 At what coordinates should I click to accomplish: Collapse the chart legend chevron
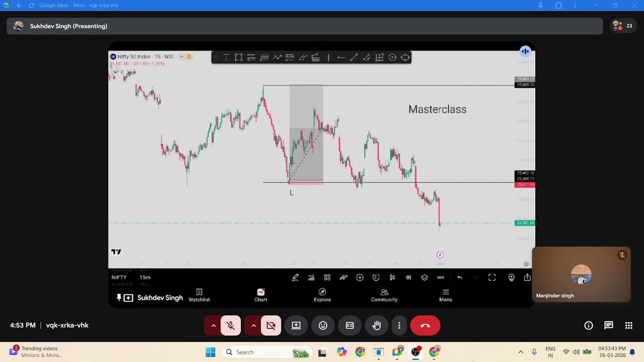[115, 72]
